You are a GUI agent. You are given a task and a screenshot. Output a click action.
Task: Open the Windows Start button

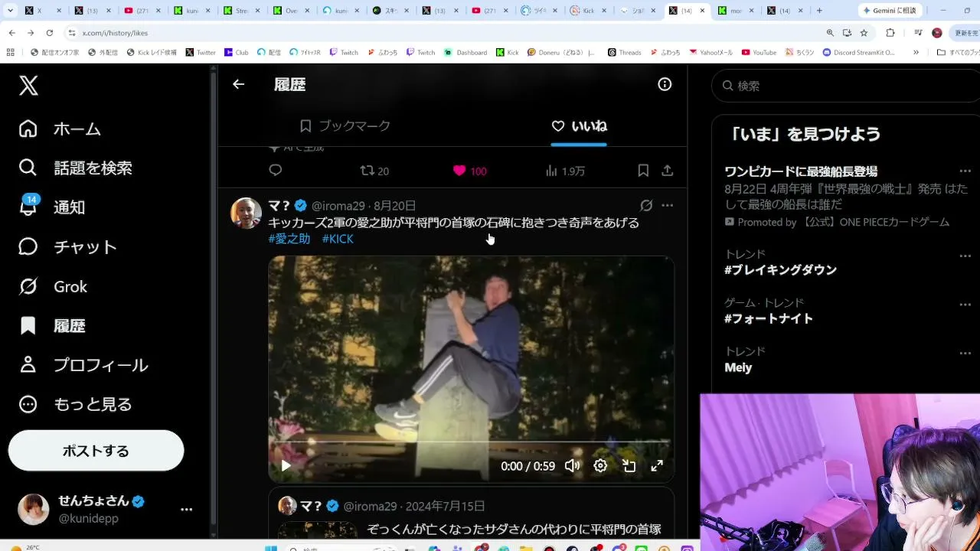269,547
